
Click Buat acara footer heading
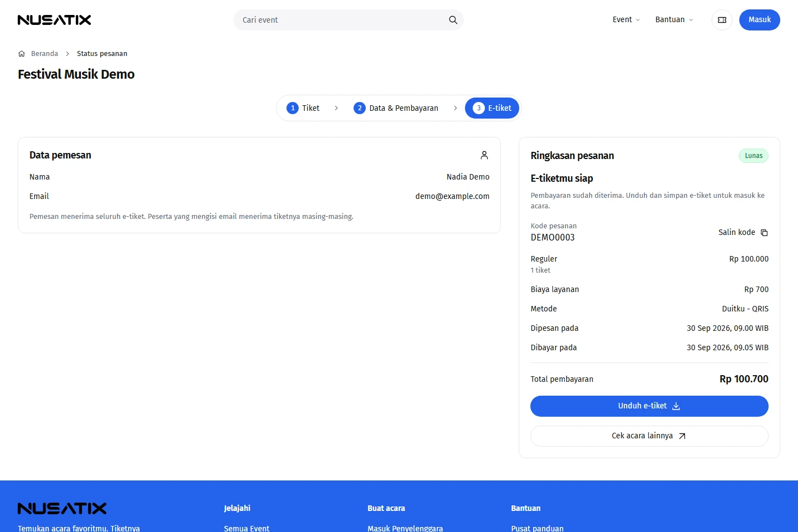[386, 508]
